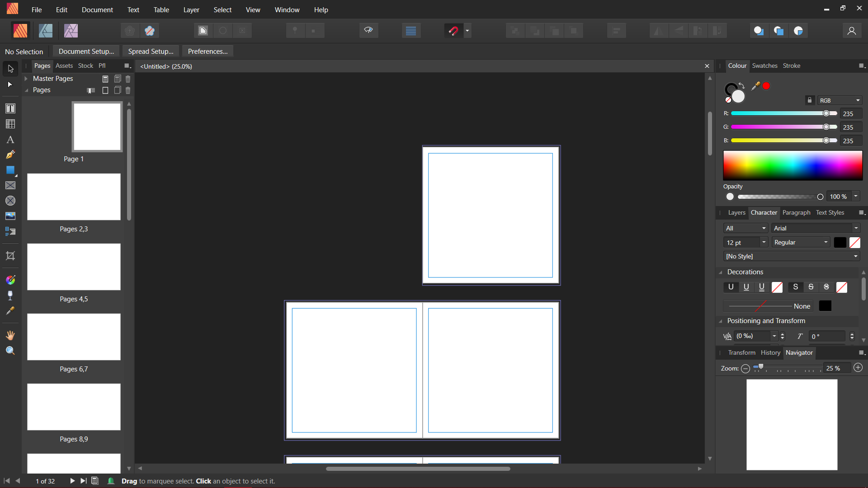Choose the Pen tool

click(x=10, y=155)
